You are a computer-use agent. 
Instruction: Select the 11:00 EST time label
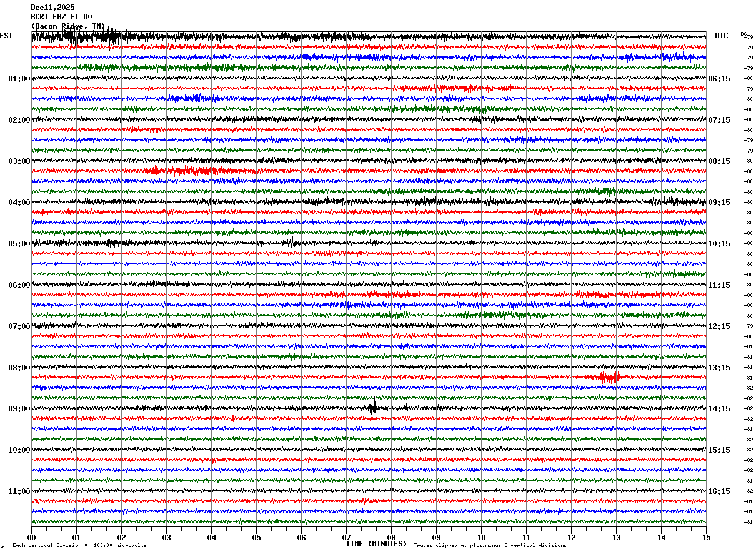(x=19, y=491)
